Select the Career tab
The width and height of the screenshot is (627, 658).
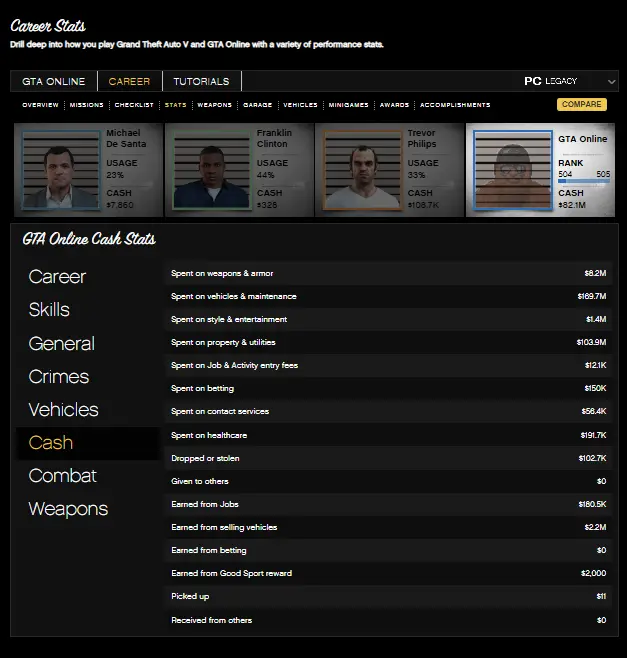(x=129, y=81)
